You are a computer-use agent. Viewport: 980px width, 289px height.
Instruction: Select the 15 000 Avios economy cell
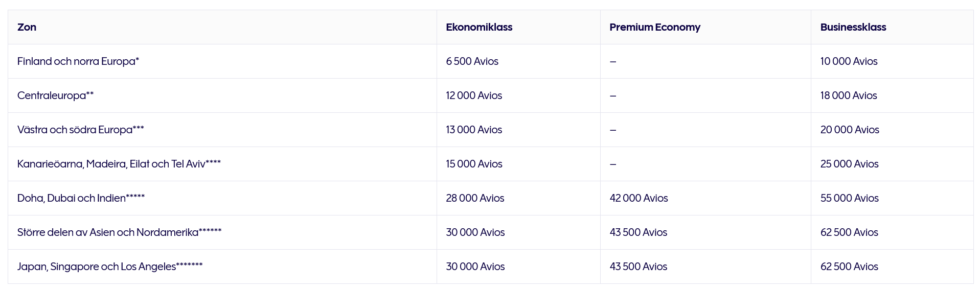(x=474, y=164)
